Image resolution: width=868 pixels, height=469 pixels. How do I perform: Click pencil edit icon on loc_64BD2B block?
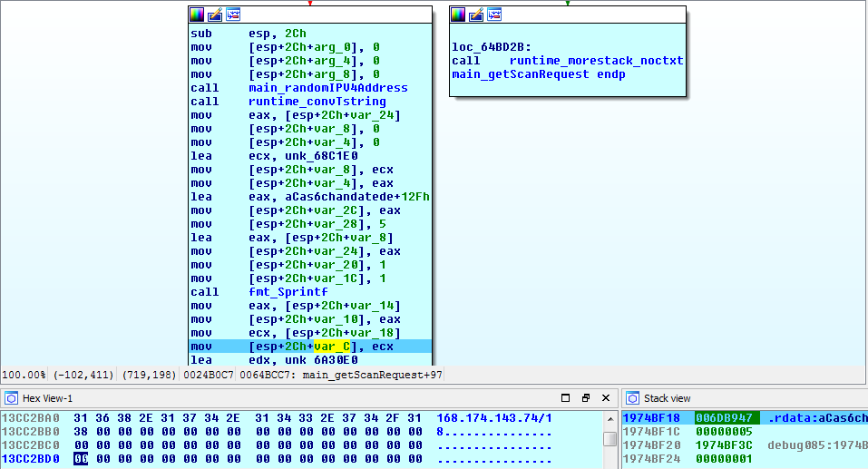476,15
